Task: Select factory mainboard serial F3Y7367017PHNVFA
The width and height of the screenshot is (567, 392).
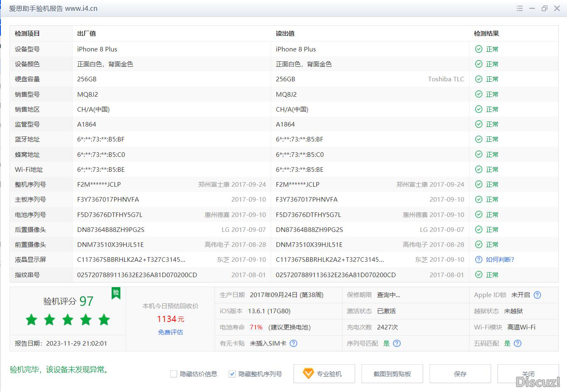Action: click(108, 199)
